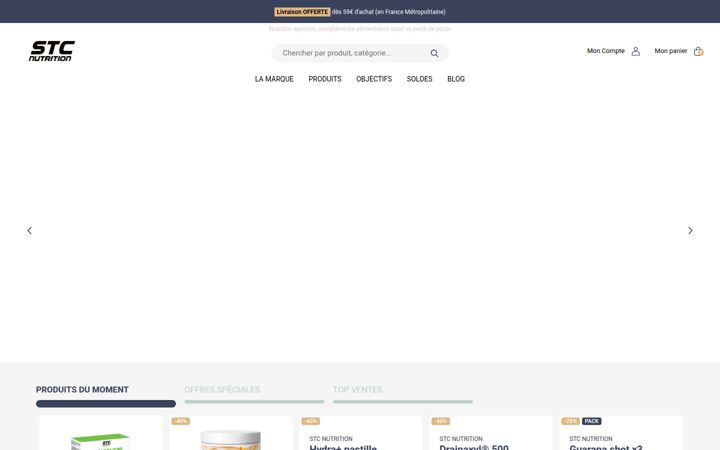The width and height of the screenshot is (720, 450).
Task: Click the STC Nutrition logo
Action: 52,51
